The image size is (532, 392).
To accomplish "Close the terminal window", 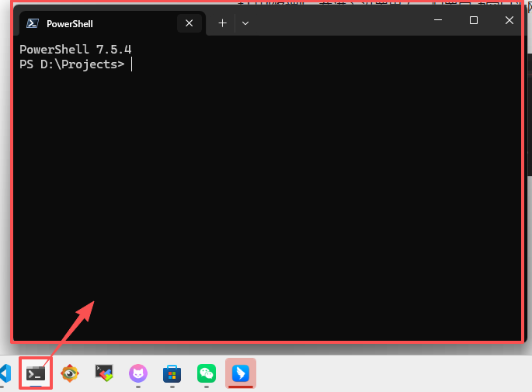I will (509, 20).
